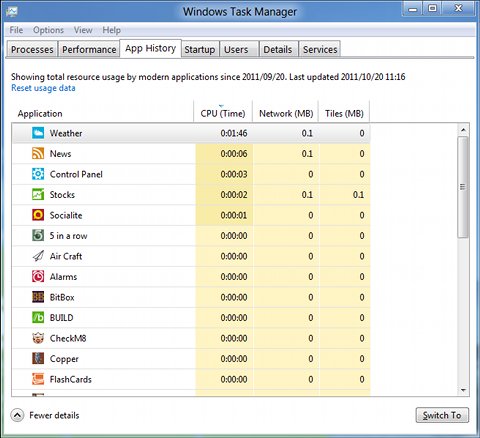Sort by Network (MB) column header

(x=286, y=113)
